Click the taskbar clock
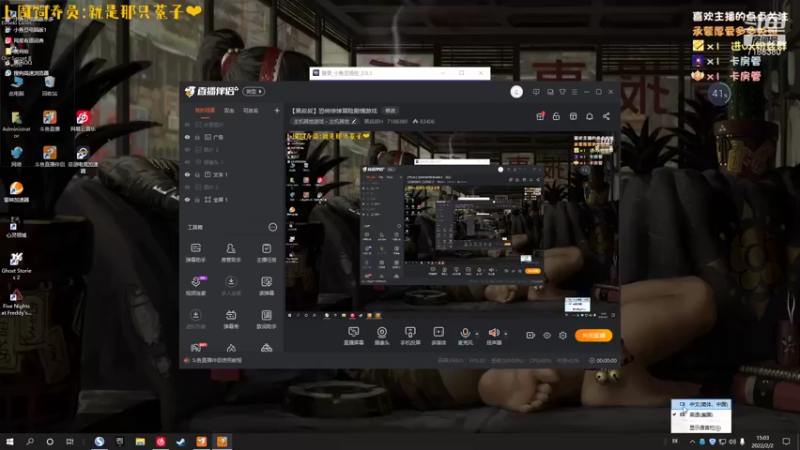The height and width of the screenshot is (450, 800). point(763,441)
